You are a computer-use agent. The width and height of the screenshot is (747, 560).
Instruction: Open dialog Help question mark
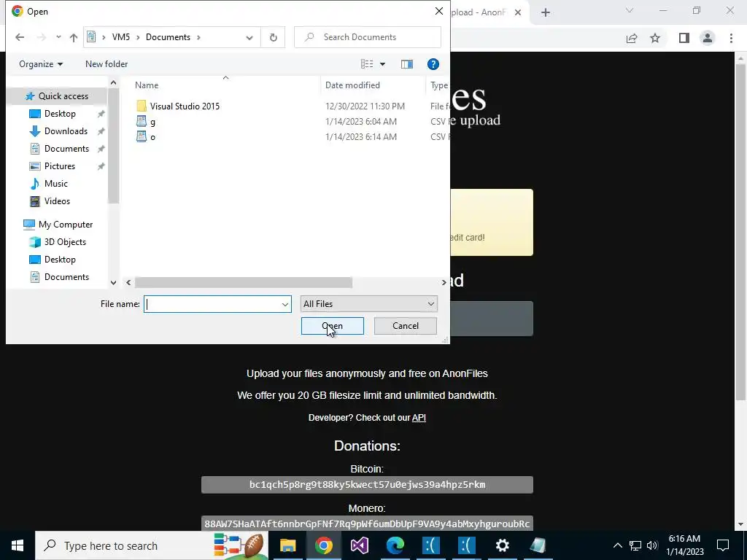click(x=433, y=64)
